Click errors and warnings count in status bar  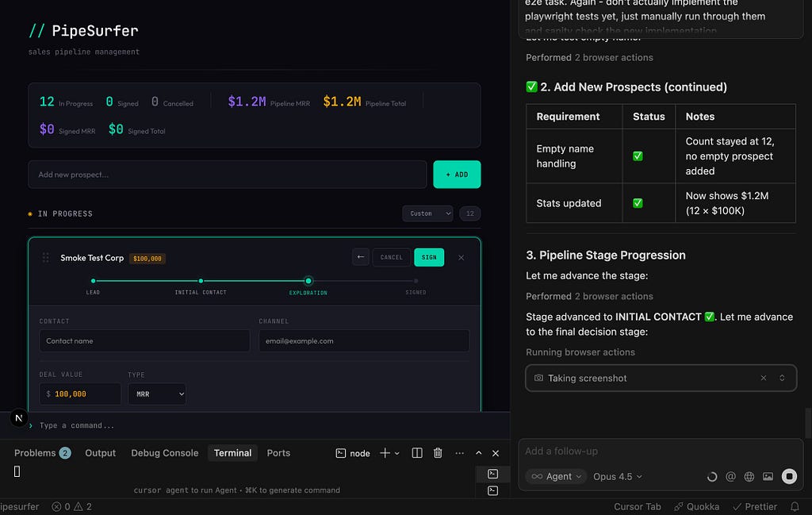pos(71,506)
